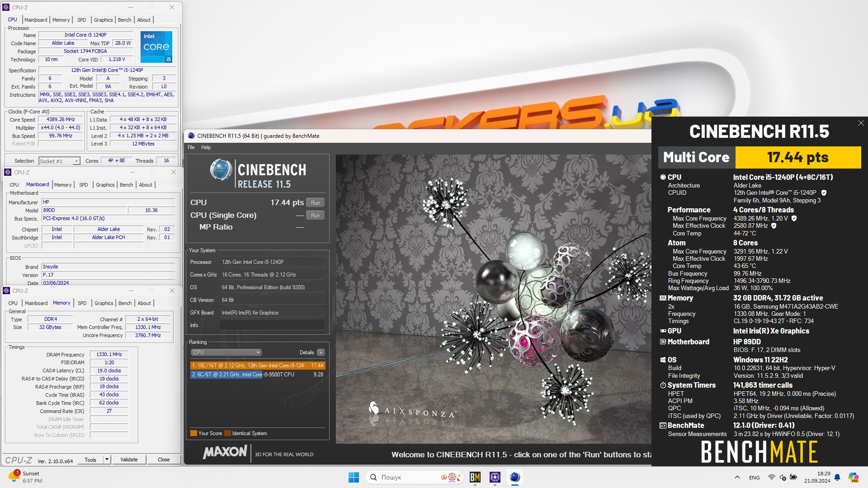Open Cinebench File menu
This screenshot has width=868, height=488.
[191, 147]
